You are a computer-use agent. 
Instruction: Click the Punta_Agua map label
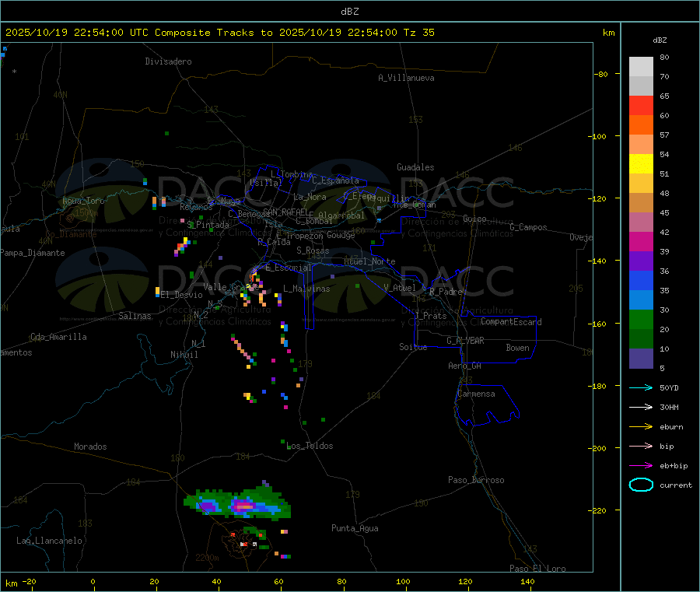355,528
